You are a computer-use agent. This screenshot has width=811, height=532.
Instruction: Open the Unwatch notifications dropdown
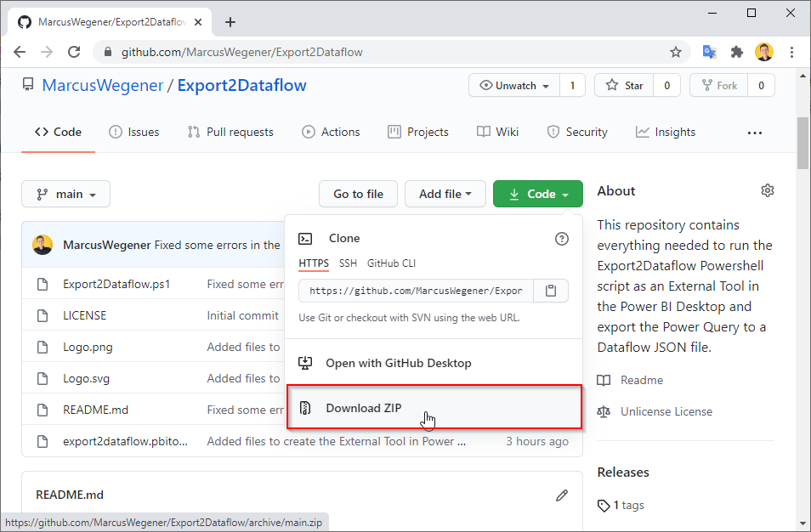point(514,85)
